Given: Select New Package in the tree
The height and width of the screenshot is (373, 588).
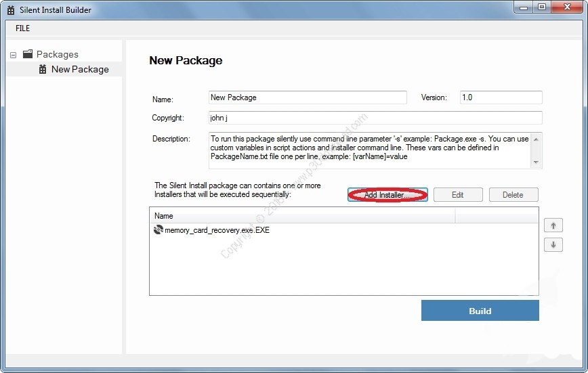Looking at the screenshot, I should (x=80, y=69).
